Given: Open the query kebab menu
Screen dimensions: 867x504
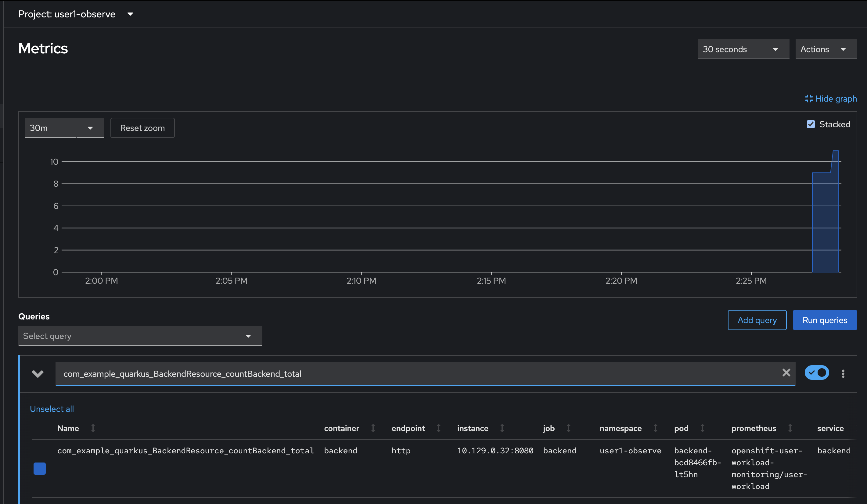Looking at the screenshot, I should (843, 374).
